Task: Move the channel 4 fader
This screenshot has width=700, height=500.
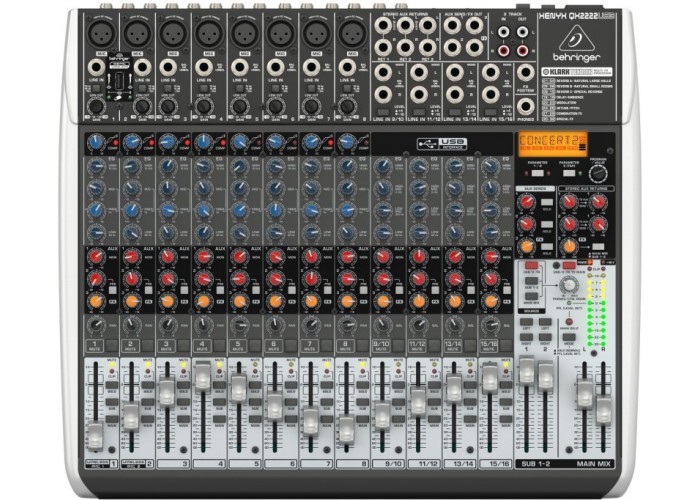Action: tap(202, 376)
